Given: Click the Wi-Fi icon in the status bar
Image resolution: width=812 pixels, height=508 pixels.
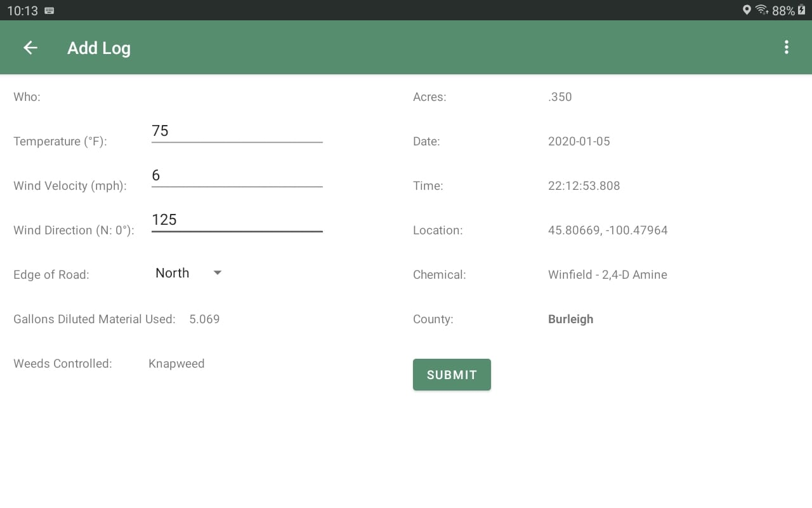Looking at the screenshot, I should pos(761,10).
